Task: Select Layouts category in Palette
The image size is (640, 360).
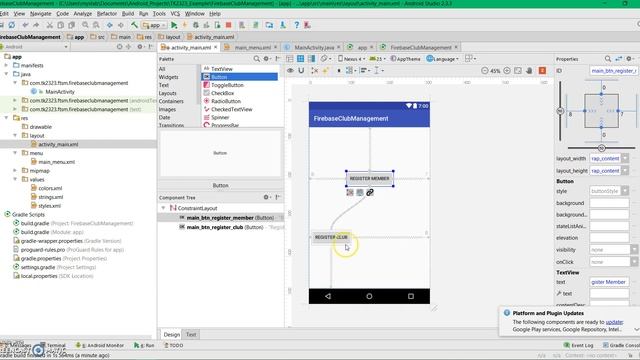Action: [x=168, y=93]
